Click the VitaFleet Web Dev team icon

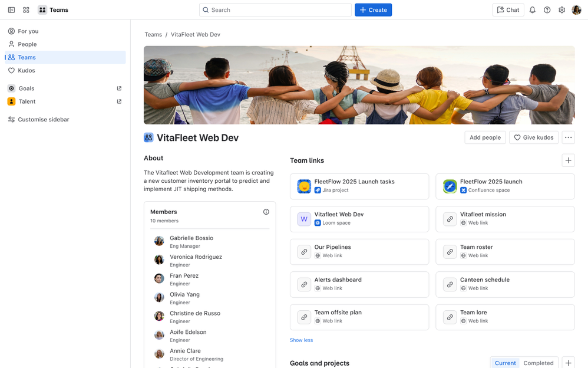click(x=148, y=137)
